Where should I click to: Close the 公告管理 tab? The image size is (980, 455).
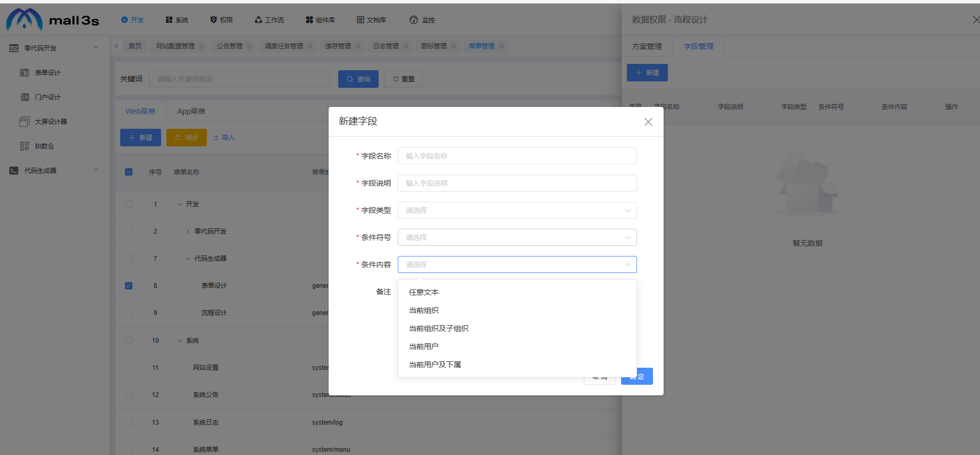click(x=249, y=46)
